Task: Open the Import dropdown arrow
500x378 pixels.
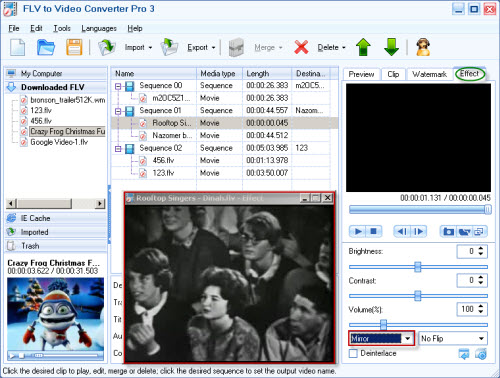Action: [x=150, y=48]
